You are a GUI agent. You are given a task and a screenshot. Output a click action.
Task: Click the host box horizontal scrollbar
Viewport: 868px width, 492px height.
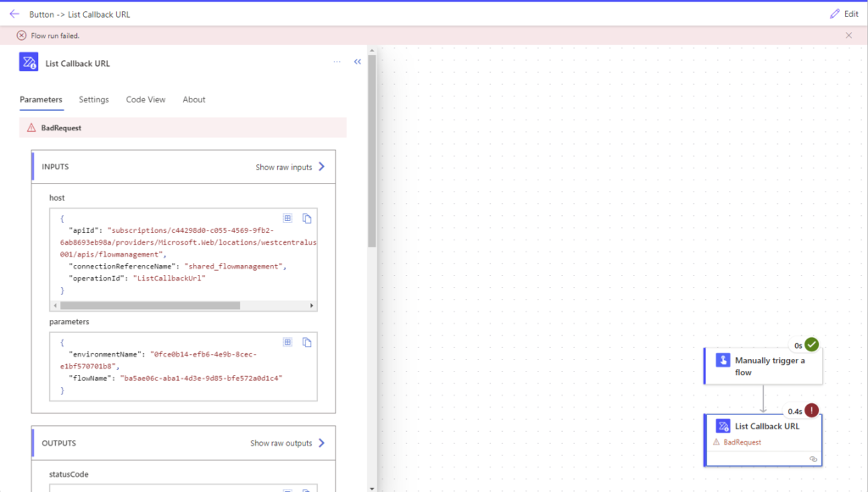pos(150,305)
